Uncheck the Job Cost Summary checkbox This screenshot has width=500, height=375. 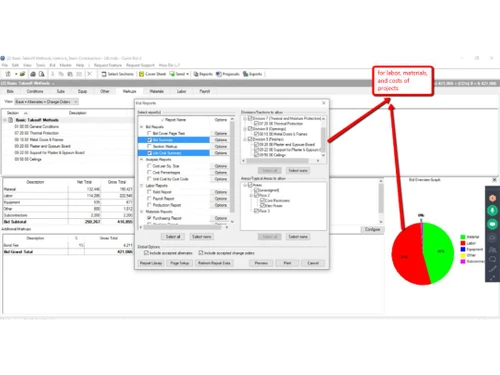[149, 153]
